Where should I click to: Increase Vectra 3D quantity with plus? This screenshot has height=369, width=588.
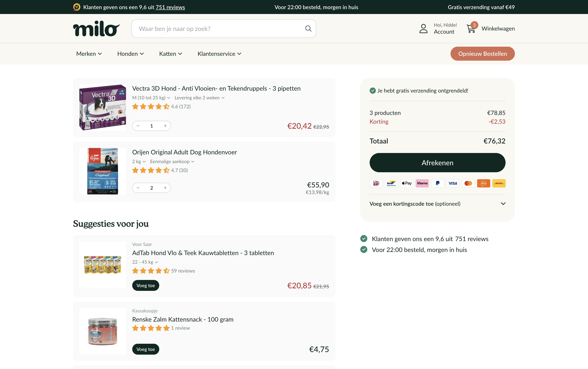165,126
